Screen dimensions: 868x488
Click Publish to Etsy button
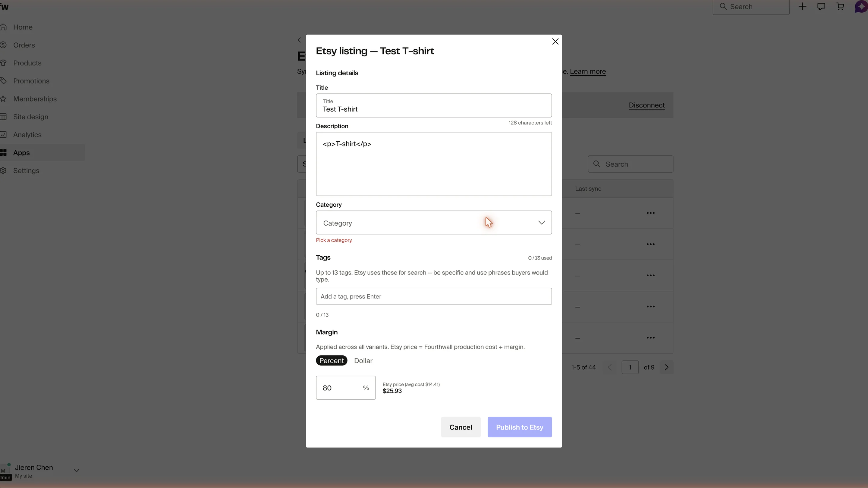coord(520,427)
